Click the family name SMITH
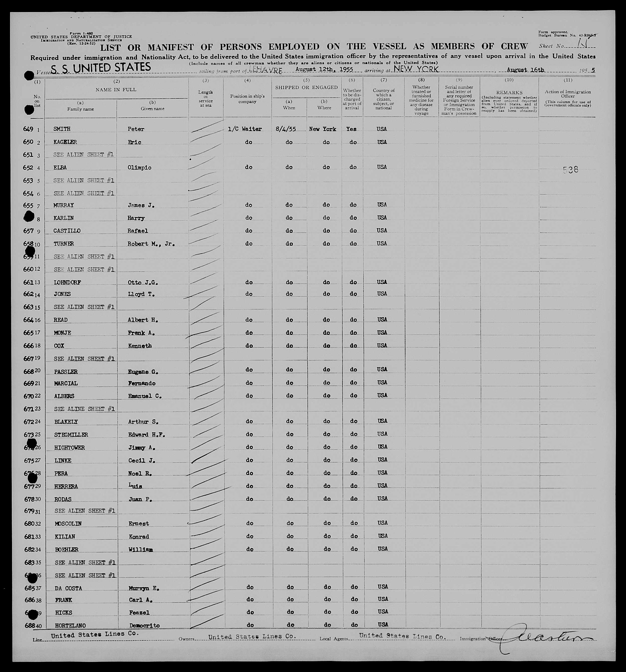 tap(62, 129)
